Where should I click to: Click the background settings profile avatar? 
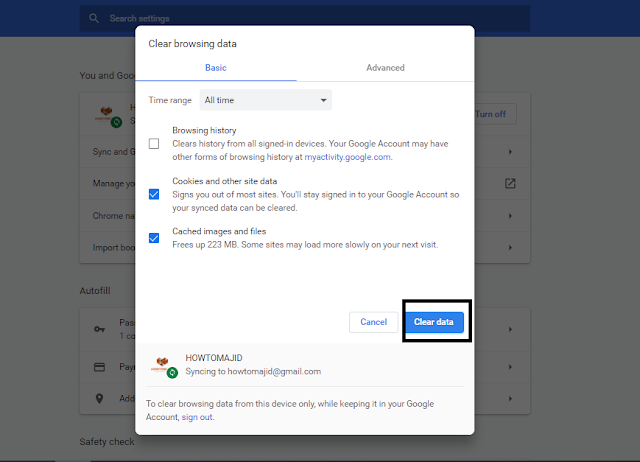108,116
